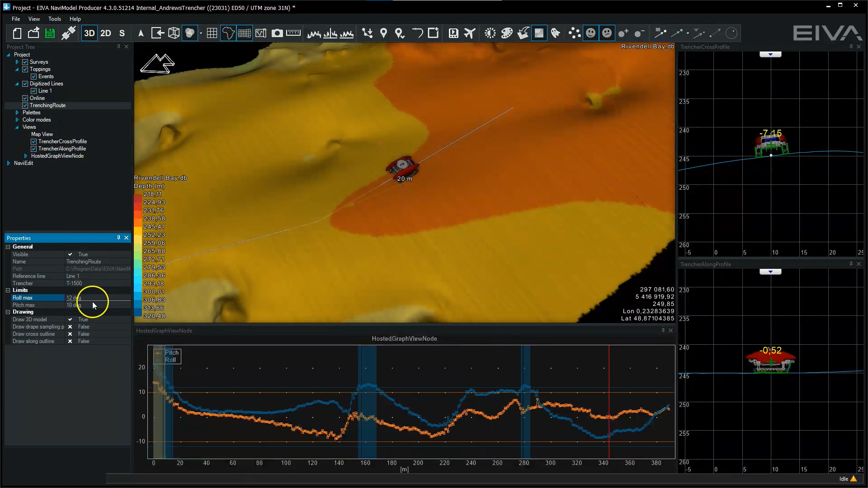The height and width of the screenshot is (488, 868).
Task: Uncheck the Surveys checkbox
Action: pyautogui.click(x=25, y=62)
